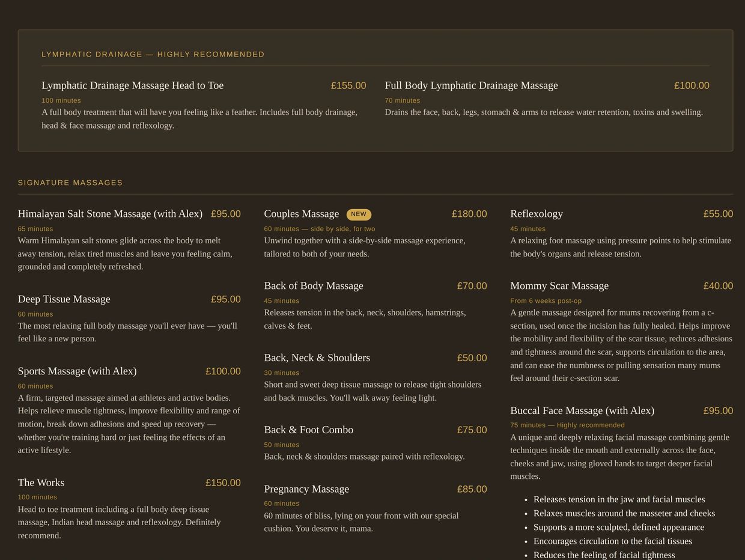Viewport: 745px width, 560px height.
Task: Click the '50 minutes' duration label
Action: click(282, 445)
